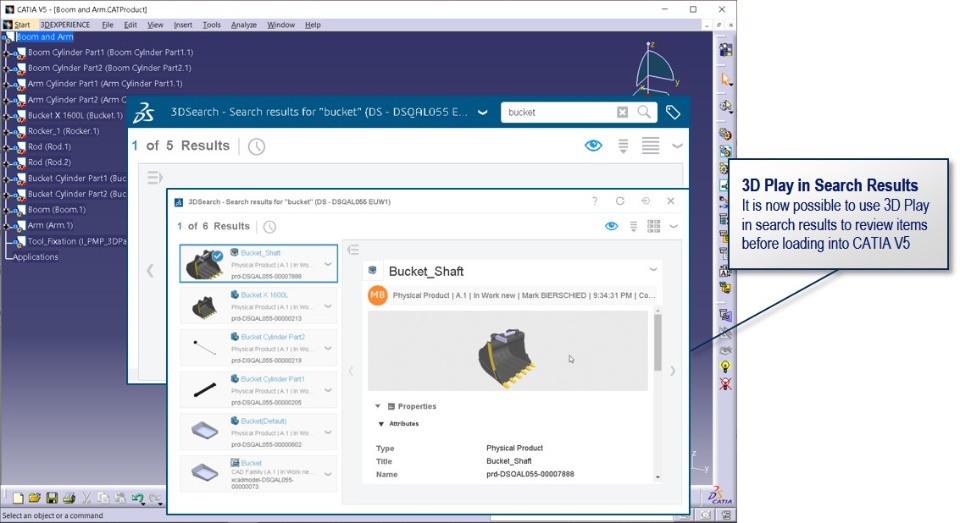This screenshot has height=523, width=960.
Task: Click the Paste icon in bottom toolbar
Action: [x=120, y=499]
